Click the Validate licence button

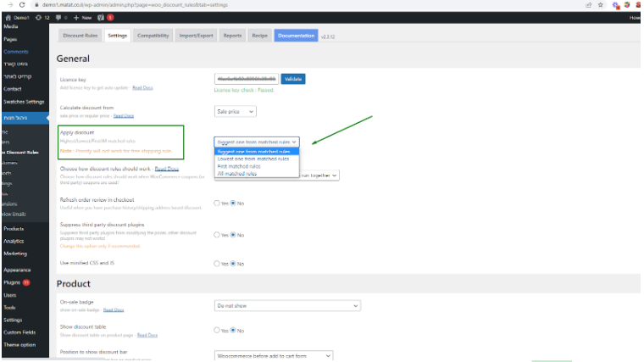point(292,79)
